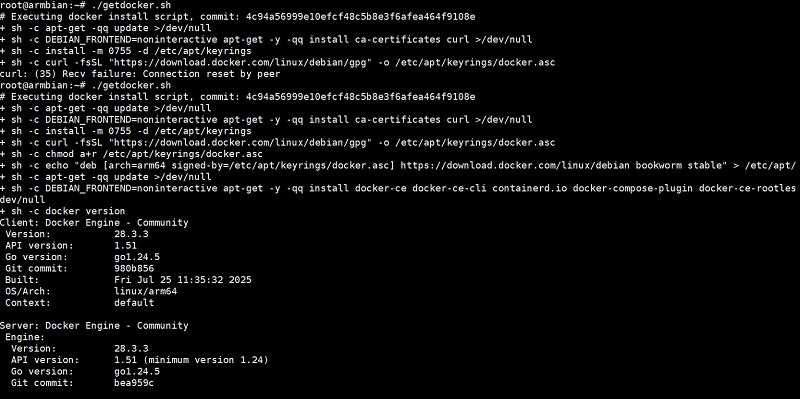Select client Version value 28.3.3
800x399 pixels.
pos(131,234)
